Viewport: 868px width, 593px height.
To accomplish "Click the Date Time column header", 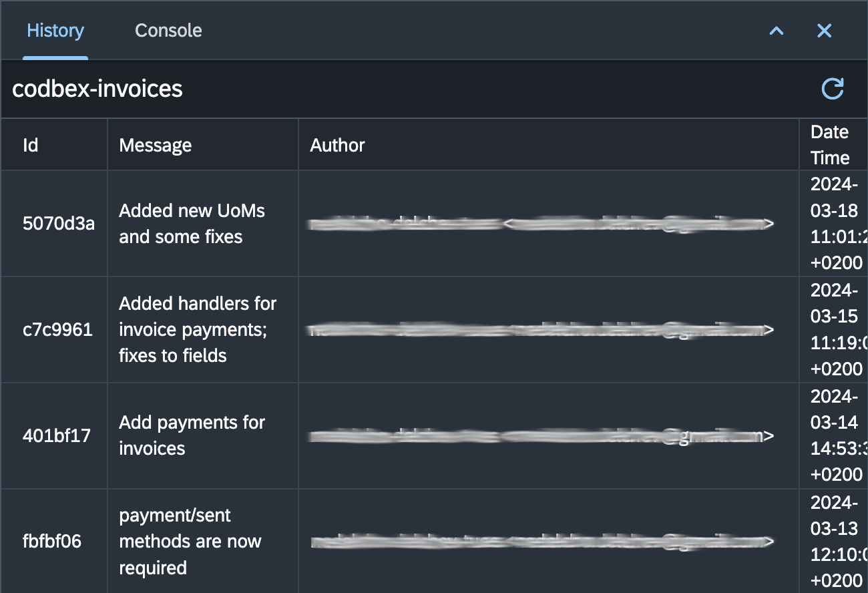I will pos(830,145).
